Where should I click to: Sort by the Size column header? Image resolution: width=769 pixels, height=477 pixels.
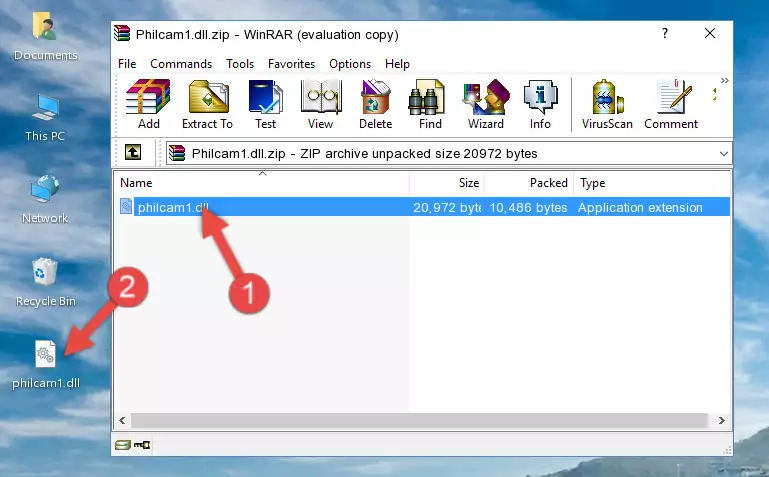pos(447,183)
